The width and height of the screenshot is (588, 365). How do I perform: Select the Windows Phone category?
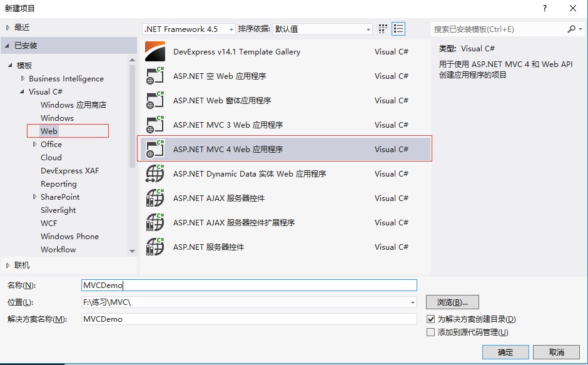pos(70,236)
